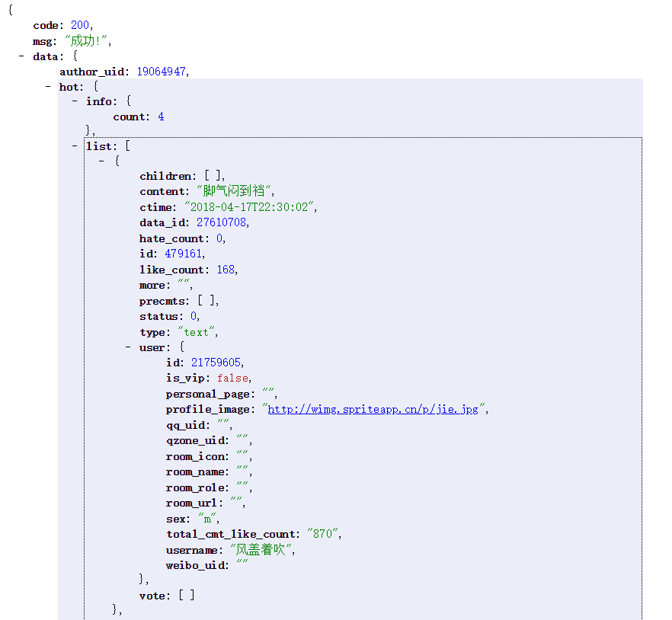Image resolution: width=672 pixels, height=620 pixels.
Task: Collapse the first list item object
Action: pyautogui.click(x=101, y=161)
